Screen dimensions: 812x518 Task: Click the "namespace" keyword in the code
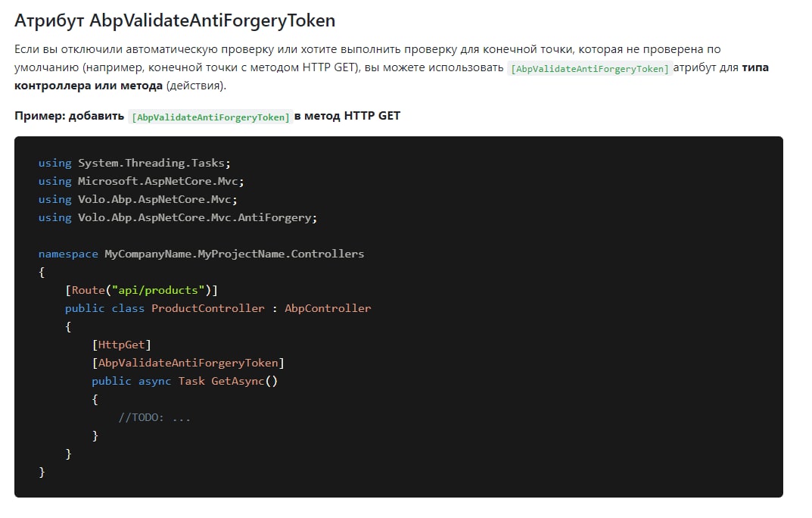point(68,254)
